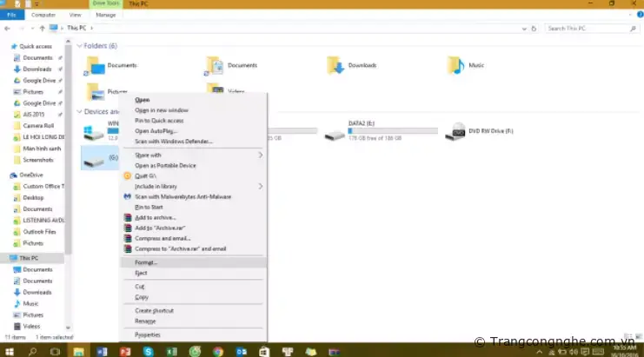Select OneDrive in the navigation pane

click(31, 175)
